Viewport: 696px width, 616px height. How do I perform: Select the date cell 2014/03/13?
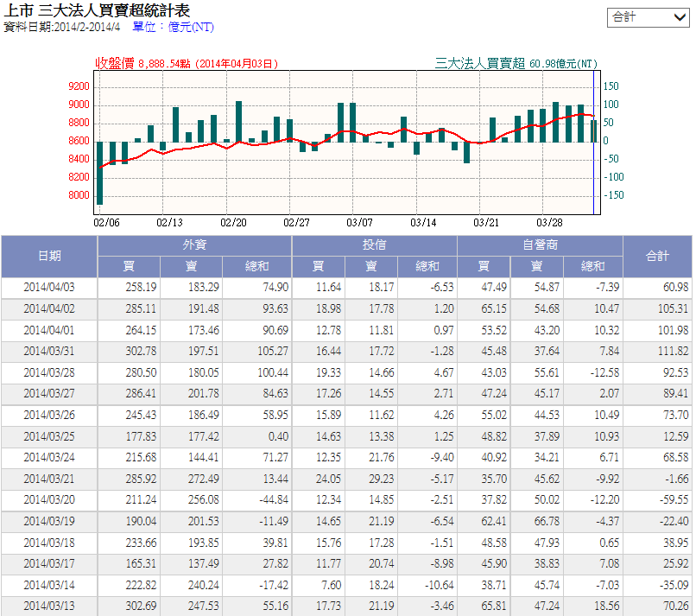click(x=49, y=606)
